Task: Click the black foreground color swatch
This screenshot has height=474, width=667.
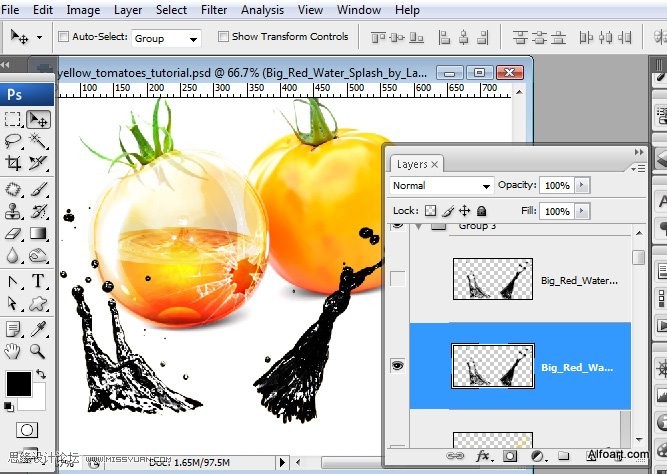Action: (x=19, y=384)
